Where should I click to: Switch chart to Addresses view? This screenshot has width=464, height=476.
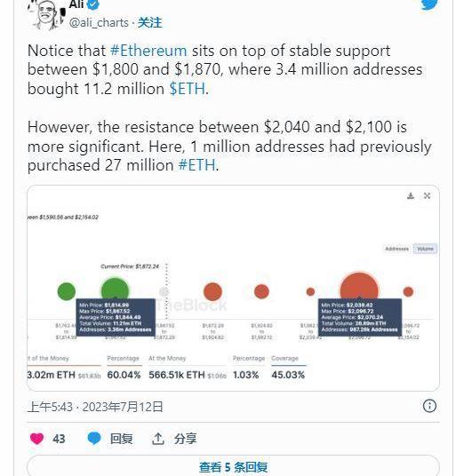point(396,249)
